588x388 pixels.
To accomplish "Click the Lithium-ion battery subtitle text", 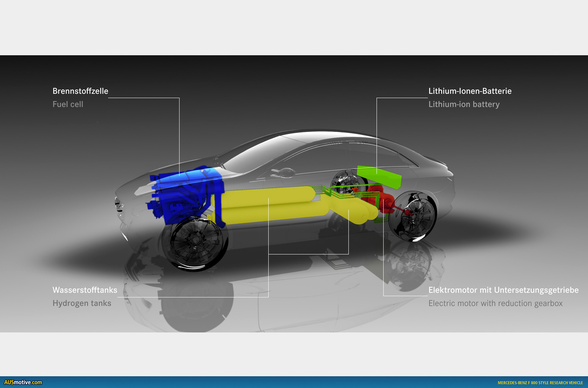I will (464, 104).
